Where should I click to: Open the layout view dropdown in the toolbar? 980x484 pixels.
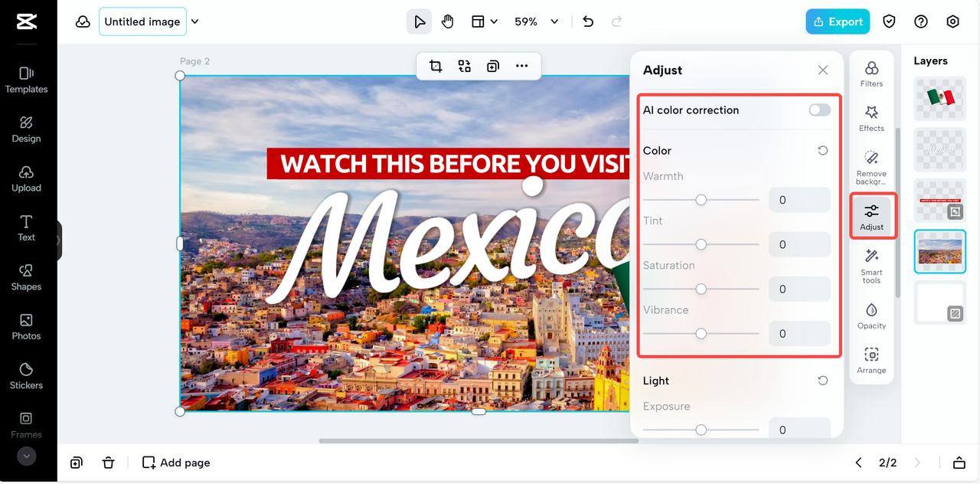[x=484, y=21]
